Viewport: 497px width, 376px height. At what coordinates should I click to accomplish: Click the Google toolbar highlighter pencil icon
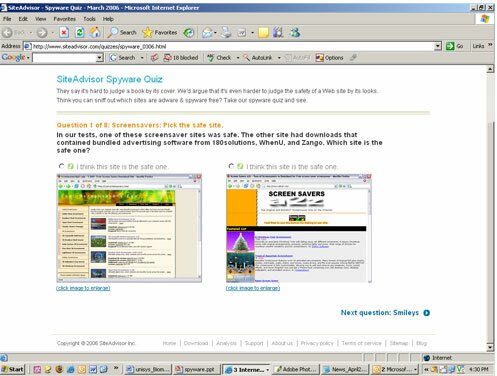[353, 58]
